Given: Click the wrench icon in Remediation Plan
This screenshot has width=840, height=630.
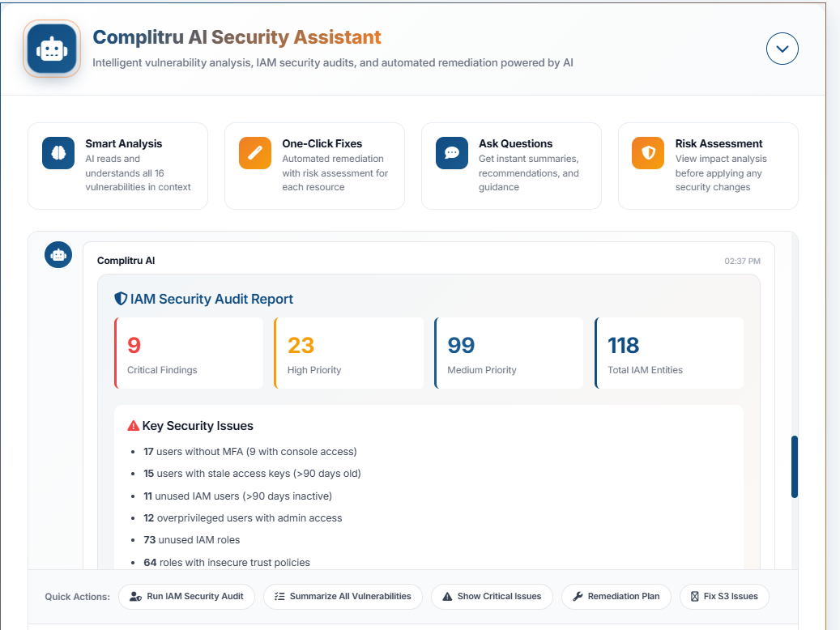Looking at the screenshot, I should pyautogui.click(x=578, y=596).
